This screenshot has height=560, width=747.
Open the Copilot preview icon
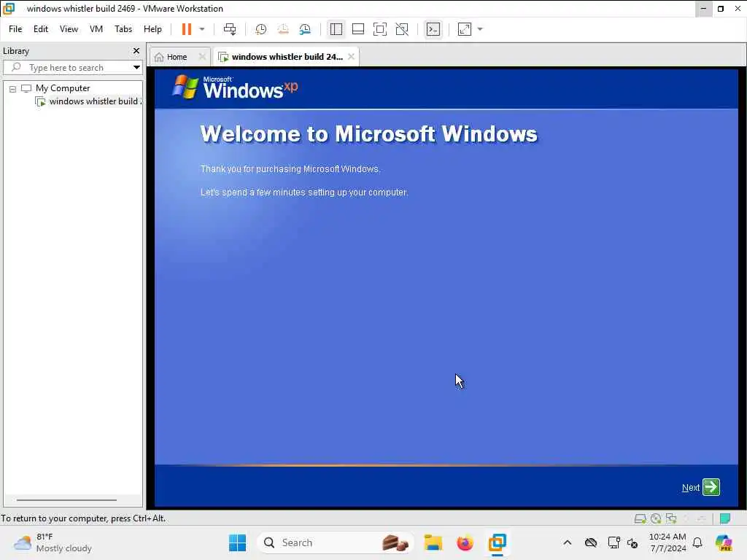coord(724,542)
